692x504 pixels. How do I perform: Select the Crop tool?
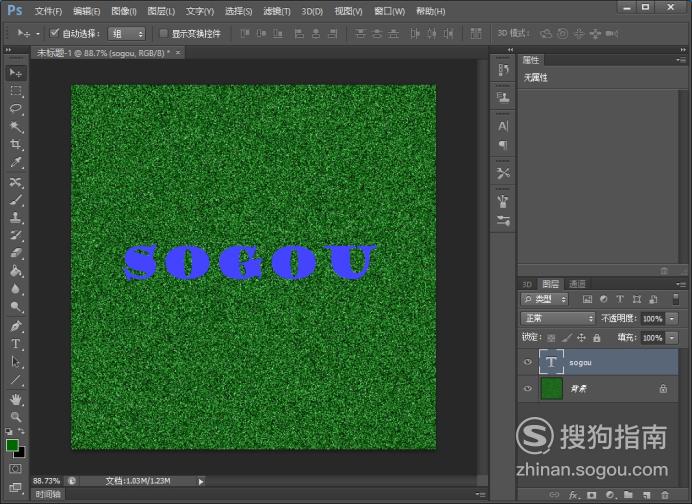pyautogui.click(x=16, y=144)
